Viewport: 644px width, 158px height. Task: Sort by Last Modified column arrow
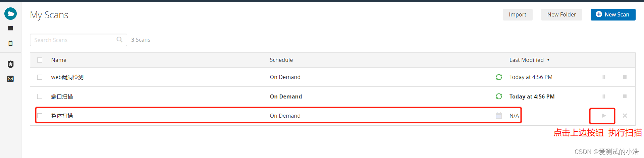(x=548, y=60)
